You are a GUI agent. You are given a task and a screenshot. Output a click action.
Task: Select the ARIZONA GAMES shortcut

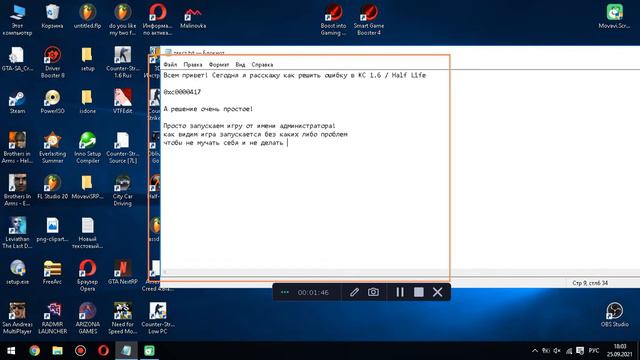[87, 318]
